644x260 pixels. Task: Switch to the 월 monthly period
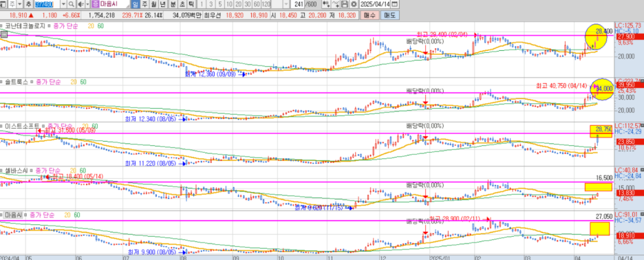153,5
